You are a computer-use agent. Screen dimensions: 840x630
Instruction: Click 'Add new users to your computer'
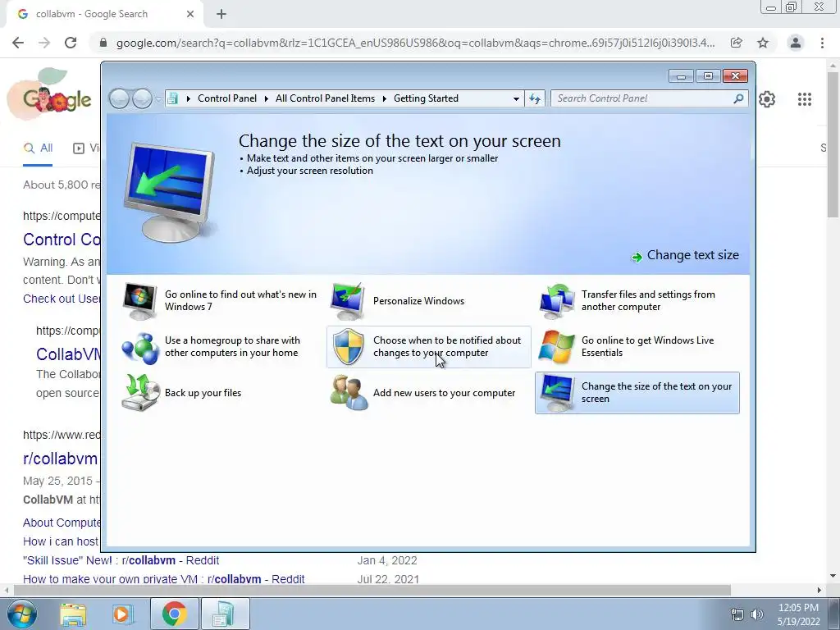[x=444, y=393]
